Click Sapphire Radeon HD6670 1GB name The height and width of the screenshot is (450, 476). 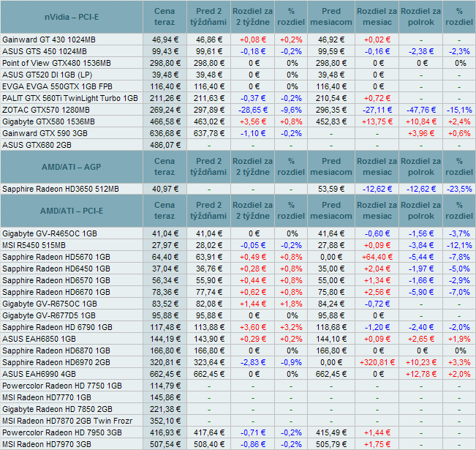click(56, 292)
